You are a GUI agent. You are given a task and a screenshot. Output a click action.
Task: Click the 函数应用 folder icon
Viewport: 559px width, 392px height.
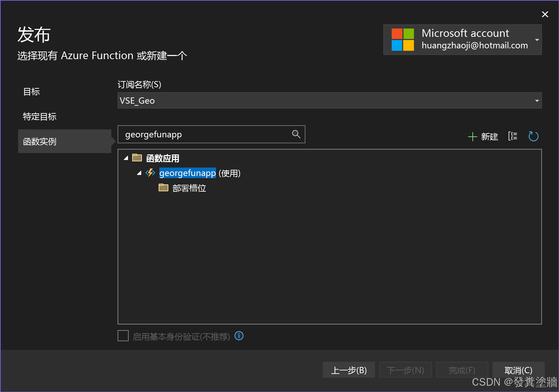click(x=137, y=158)
